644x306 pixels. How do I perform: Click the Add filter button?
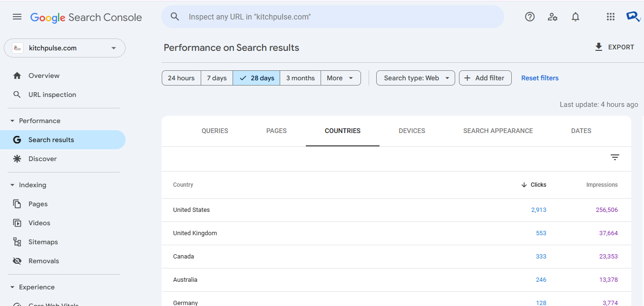(x=485, y=78)
